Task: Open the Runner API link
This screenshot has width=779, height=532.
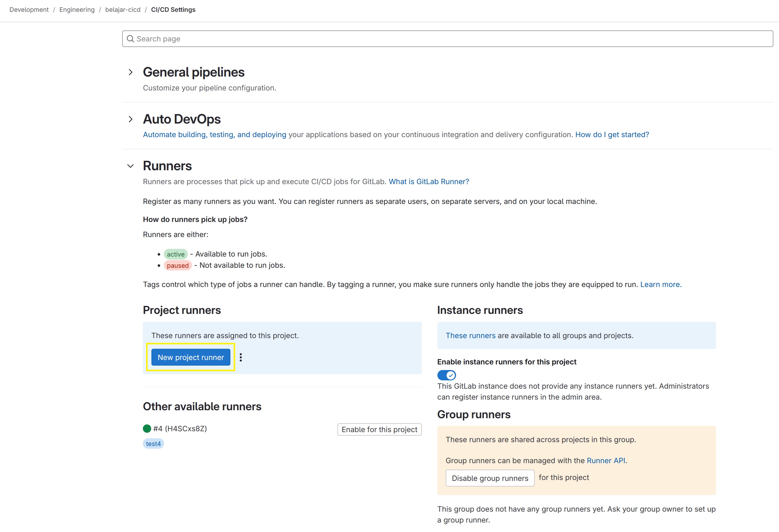Action: click(x=606, y=461)
